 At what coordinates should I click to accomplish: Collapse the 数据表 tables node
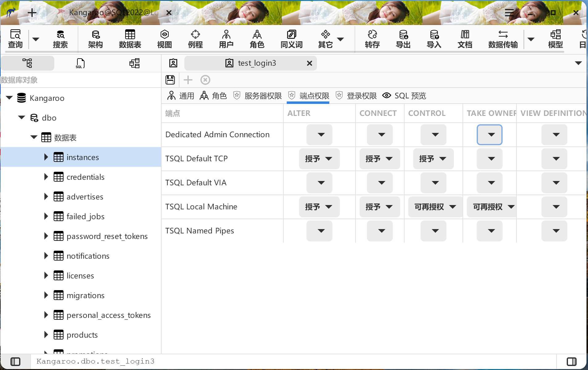pos(34,138)
